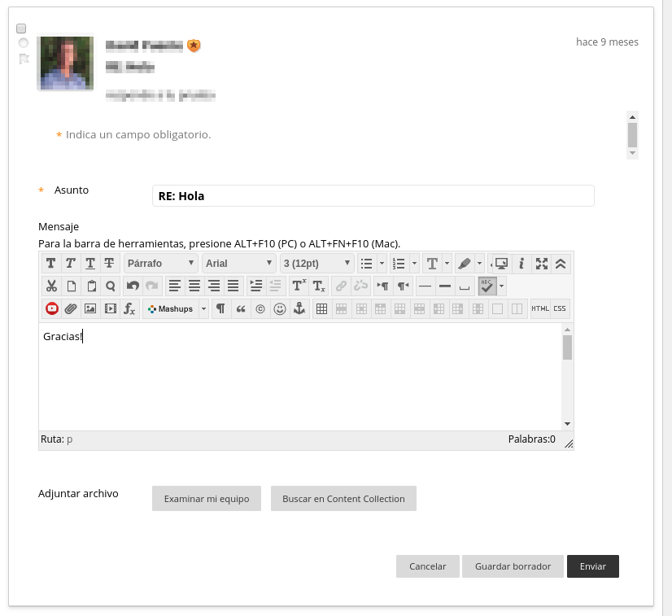Click the Enviar button

(x=592, y=566)
